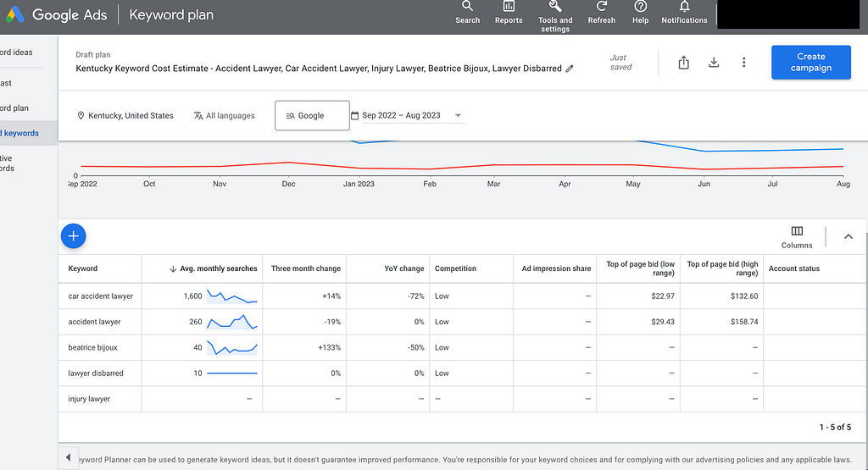Click YoY change column header
This screenshot has height=470, width=868.
coord(404,268)
